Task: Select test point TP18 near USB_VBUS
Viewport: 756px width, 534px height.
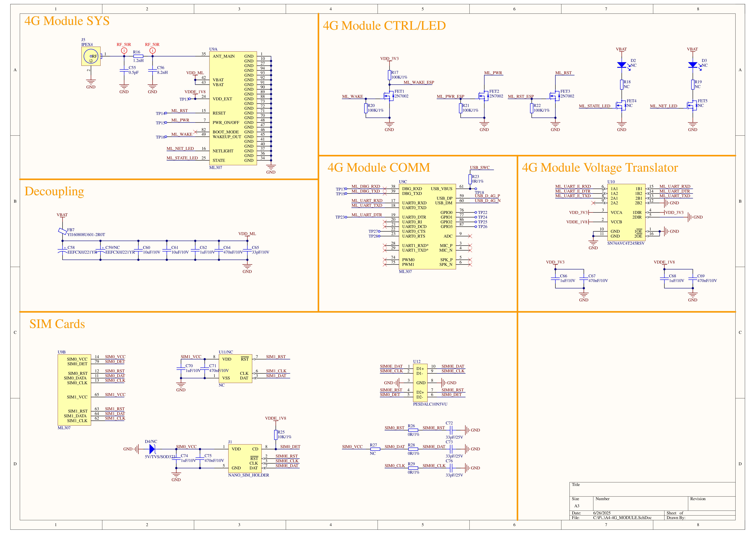Action: tap(476, 189)
